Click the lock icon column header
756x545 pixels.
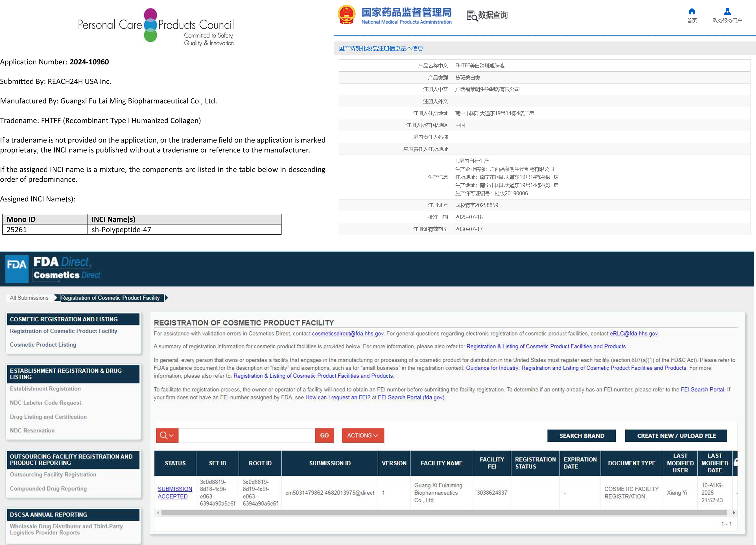coord(735,462)
